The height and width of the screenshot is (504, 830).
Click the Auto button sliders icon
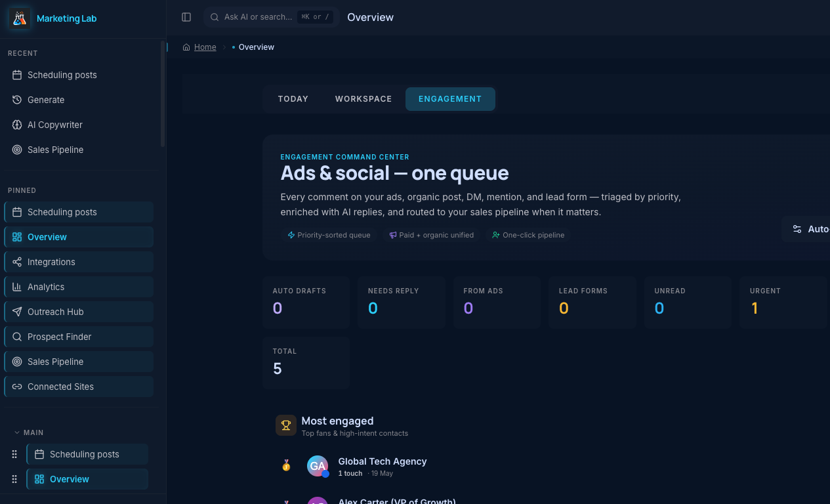point(797,229)
